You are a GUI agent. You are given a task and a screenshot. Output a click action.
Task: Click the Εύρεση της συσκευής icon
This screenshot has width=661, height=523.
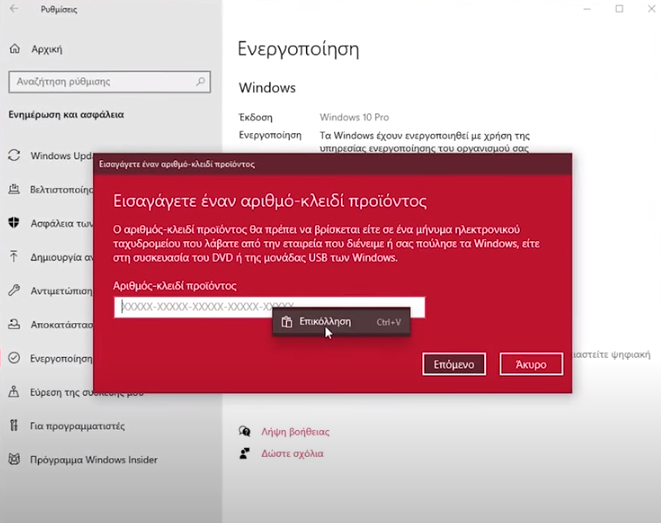14,392
